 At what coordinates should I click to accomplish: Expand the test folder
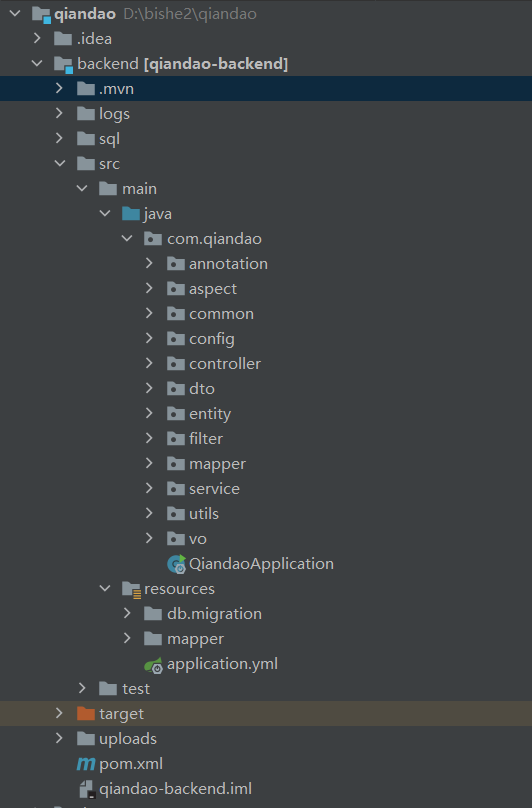coord(82,688)
